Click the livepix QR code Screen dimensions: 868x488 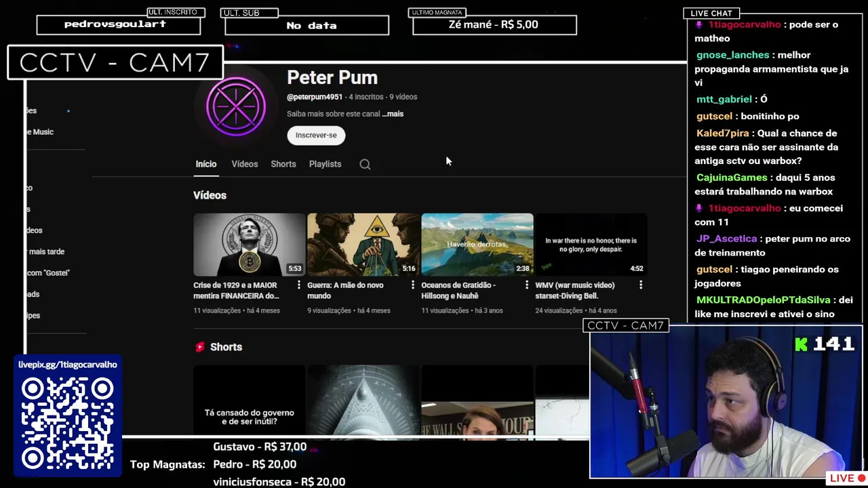(x=67, y=424)
